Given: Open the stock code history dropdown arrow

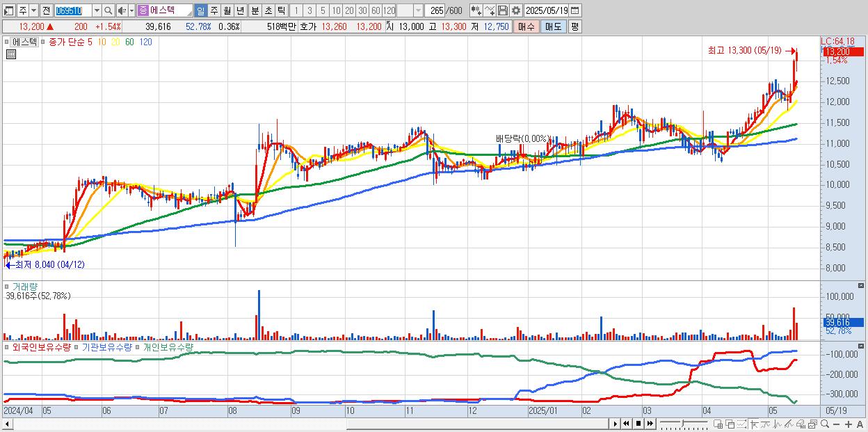Looking at the screenshot, I should coord(97,10).
